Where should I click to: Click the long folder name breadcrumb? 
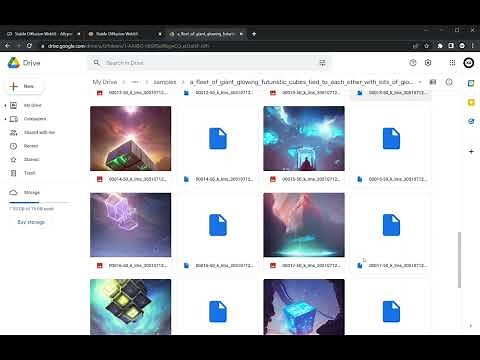pos(301,82)
